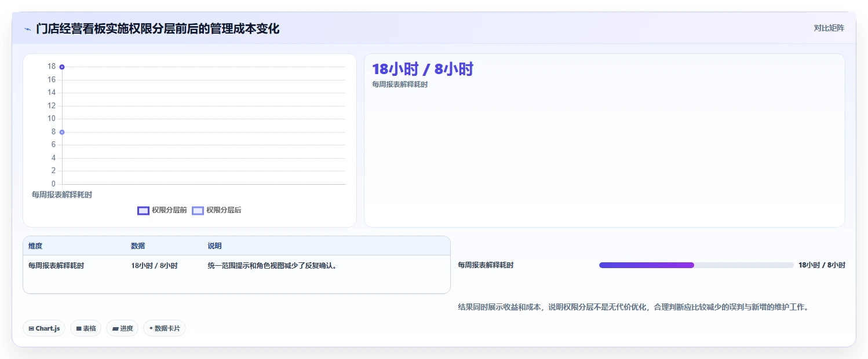Select the 数据卡片 tag chip
The height and width of the screenshot is (359, 868).
click(x=165, y=328)
